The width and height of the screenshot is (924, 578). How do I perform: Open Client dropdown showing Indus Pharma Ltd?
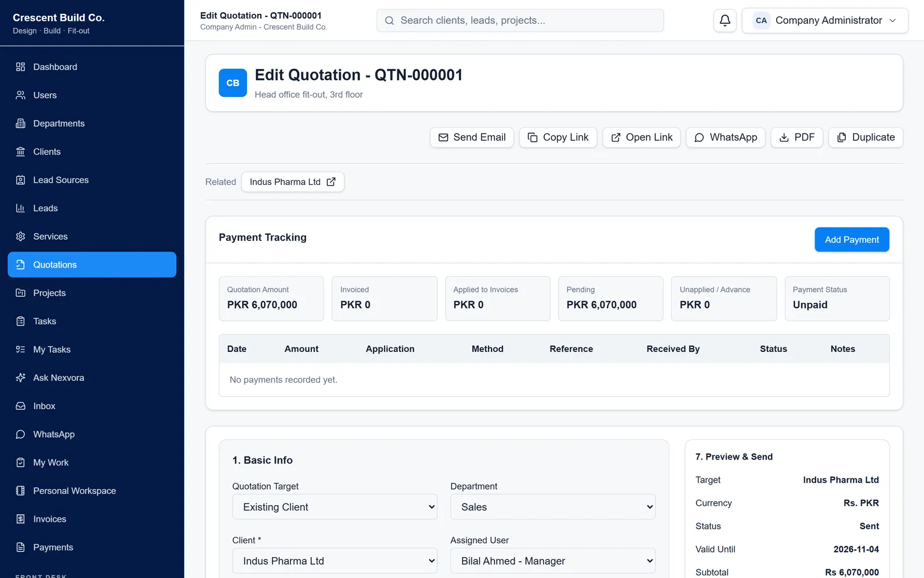[x=335, y=561]
